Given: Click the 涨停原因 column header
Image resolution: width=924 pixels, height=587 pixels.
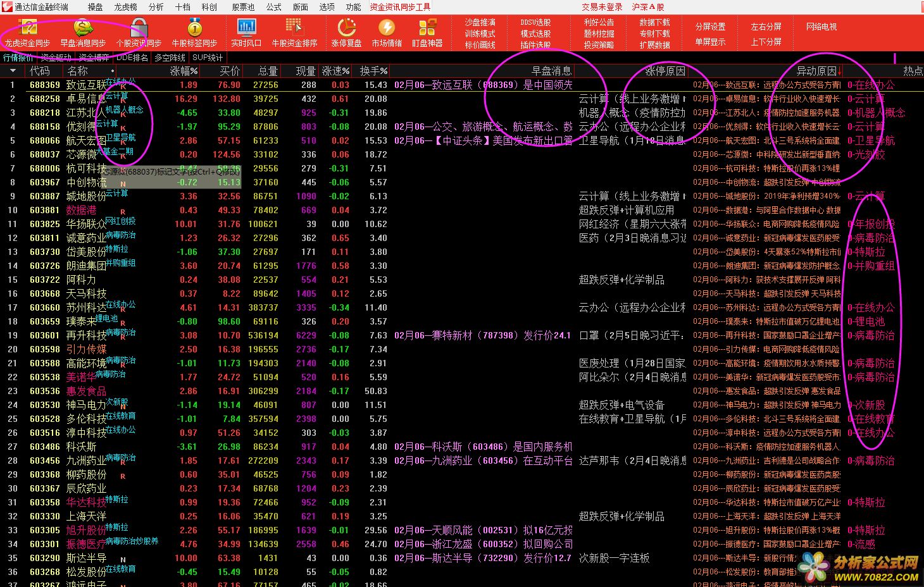Looking at the screenshot, I should point(665,71).
